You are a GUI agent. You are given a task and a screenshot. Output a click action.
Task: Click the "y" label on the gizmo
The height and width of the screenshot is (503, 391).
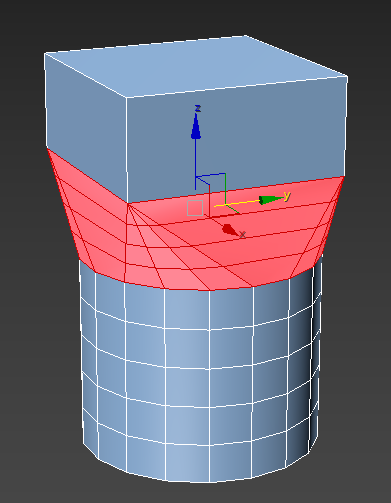point(287,195)
